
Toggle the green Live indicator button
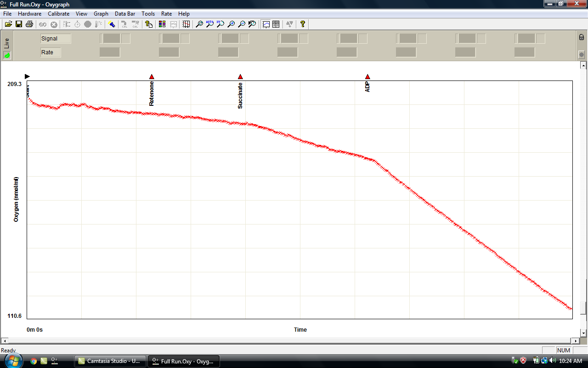coord(7,55)
